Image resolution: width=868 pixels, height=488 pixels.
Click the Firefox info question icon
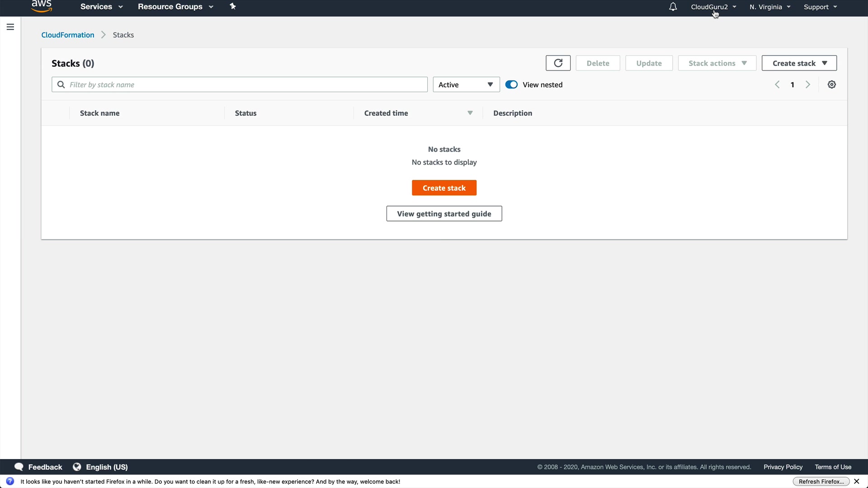coord(10,481)
